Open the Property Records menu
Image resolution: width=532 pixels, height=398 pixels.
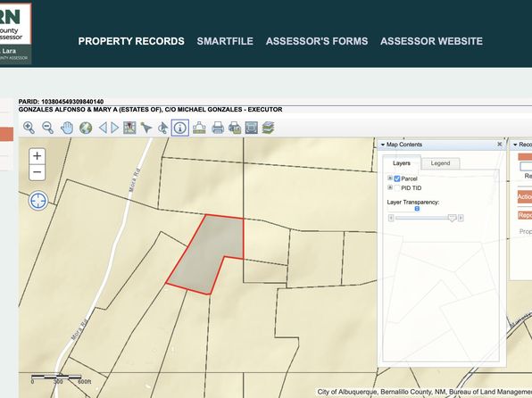pyautogui.click(x=131, y=41)
